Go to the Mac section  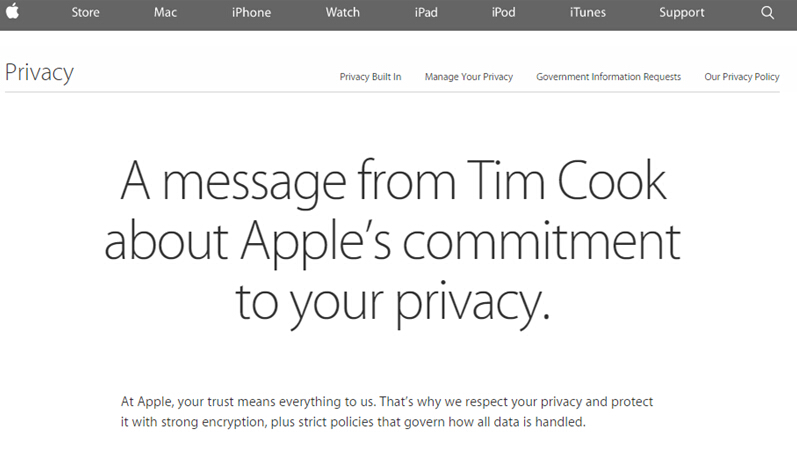pyautogui.click(x=165, y=13)
